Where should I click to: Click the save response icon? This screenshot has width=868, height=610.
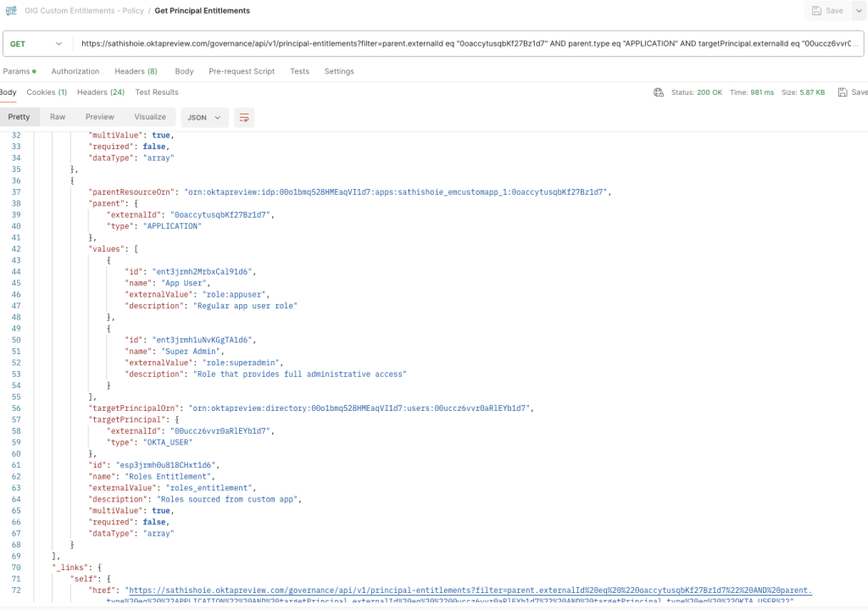click(842, 92)
